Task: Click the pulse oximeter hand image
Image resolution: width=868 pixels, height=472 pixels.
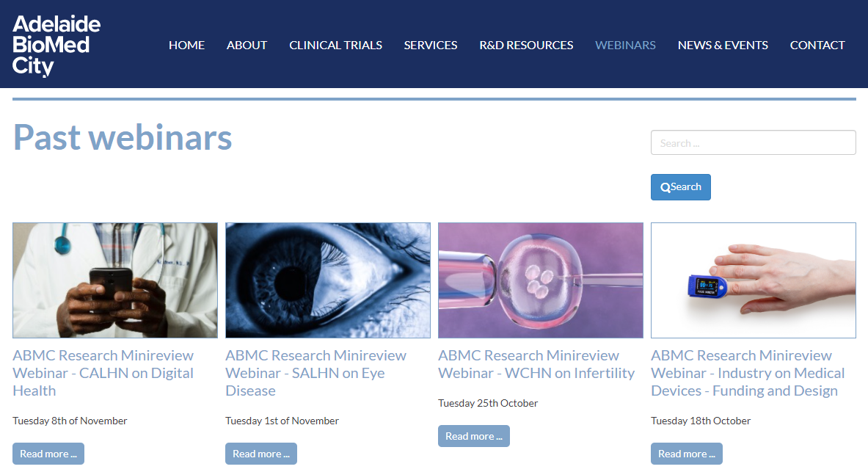Action: (754, 280)
